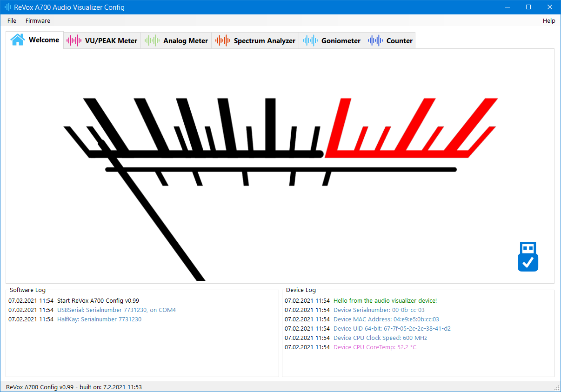561x392 pixels.
Task: Click the app icon in the title bar
Action: coord(8,7)
